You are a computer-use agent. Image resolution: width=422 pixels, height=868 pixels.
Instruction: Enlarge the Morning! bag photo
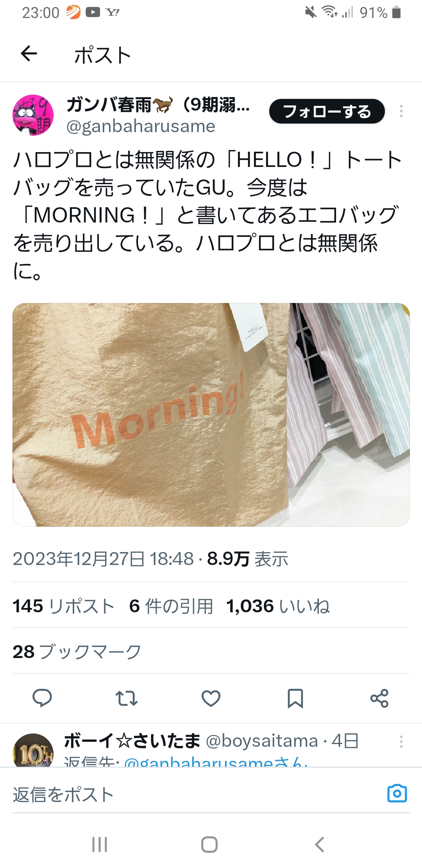point(211,414)
